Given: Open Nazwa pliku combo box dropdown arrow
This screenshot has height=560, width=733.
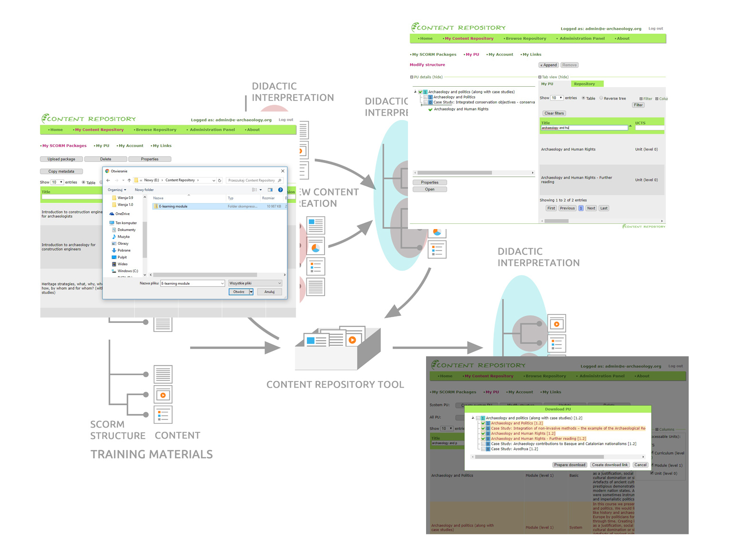Looking at the screenshot, I should click(222, 283).
